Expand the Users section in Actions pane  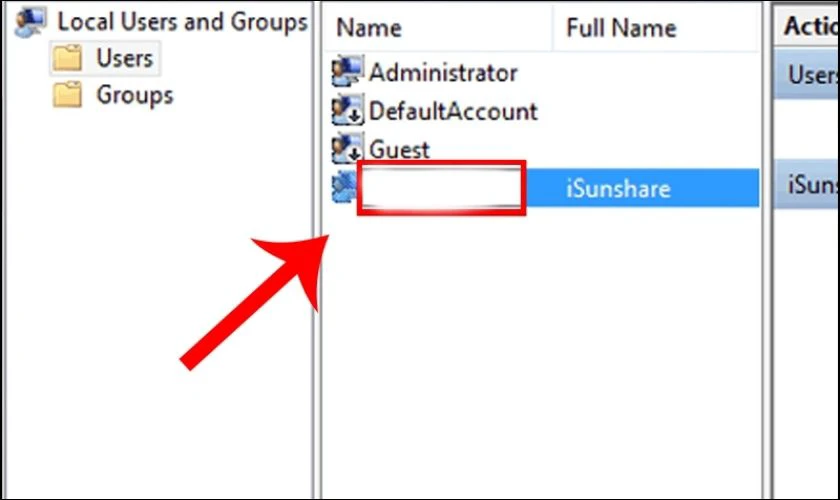tap(806, 74)
